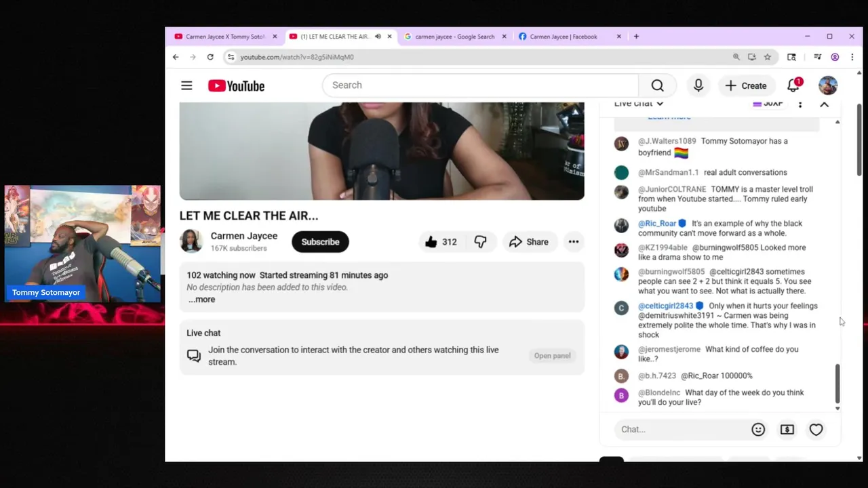Click @celticgirl2843 author name in chat
This screenshot has height=488, width=868.
click(666, 306)
